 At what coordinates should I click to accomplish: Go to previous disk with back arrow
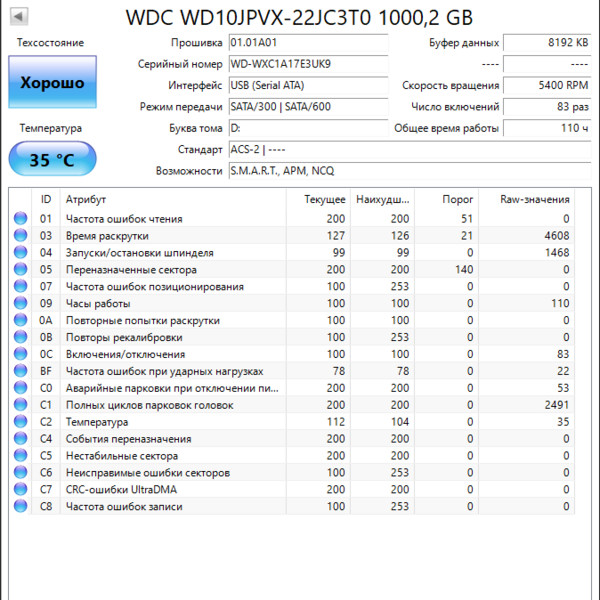[x=18, y=16]
